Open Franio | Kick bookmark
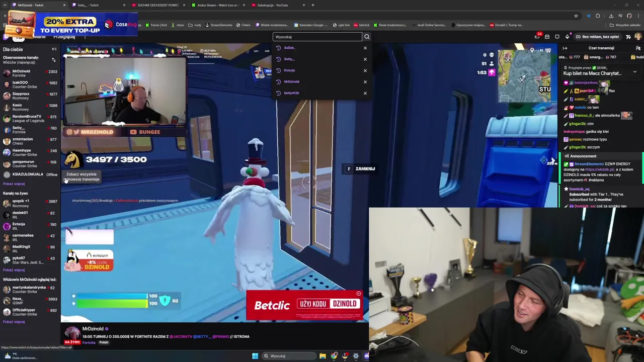This screenshot has height=362, width=644. [156, 25]
